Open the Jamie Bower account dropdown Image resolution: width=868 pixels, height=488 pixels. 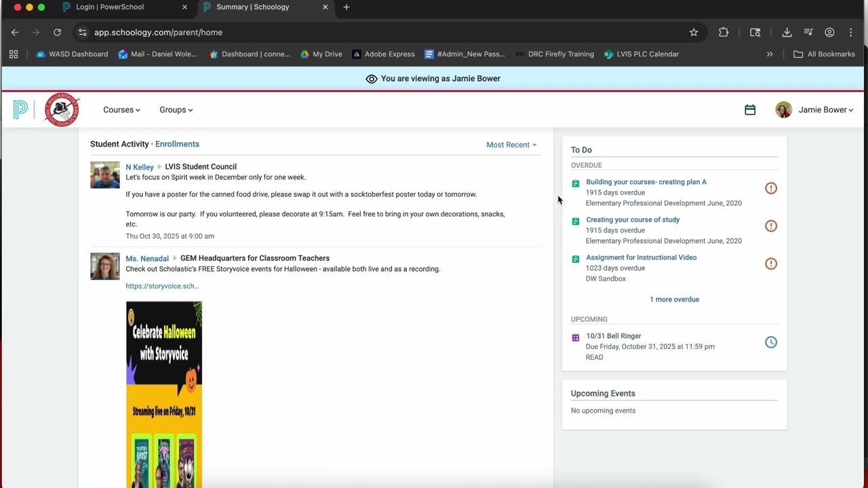[826, 110]
